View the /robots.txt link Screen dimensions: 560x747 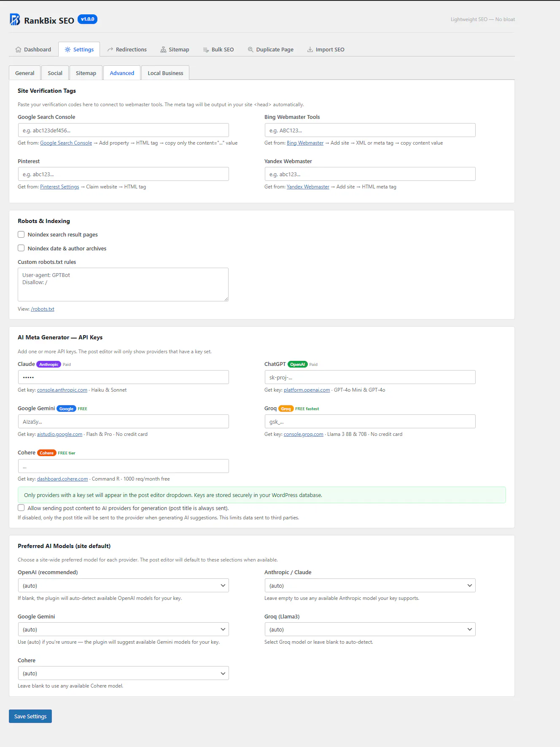[43, 309]
